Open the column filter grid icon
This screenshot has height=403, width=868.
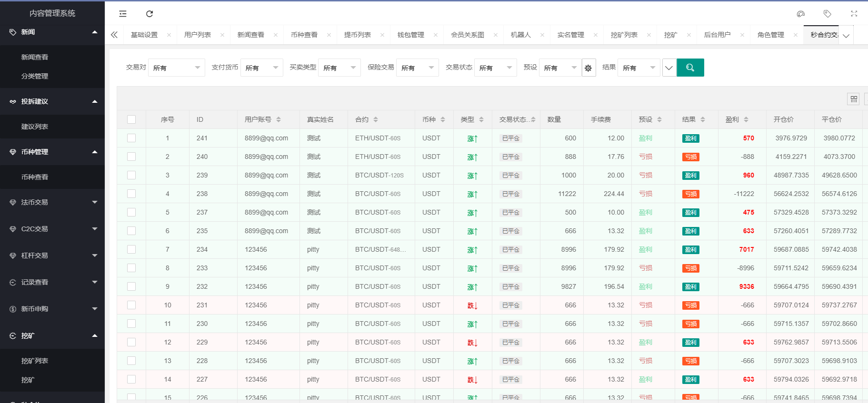(854, 99)
